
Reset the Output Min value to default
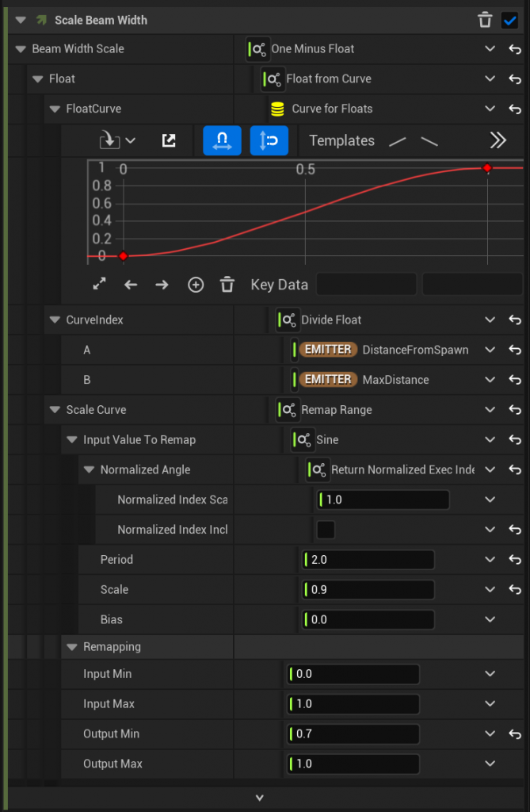[x=515, y=734]
